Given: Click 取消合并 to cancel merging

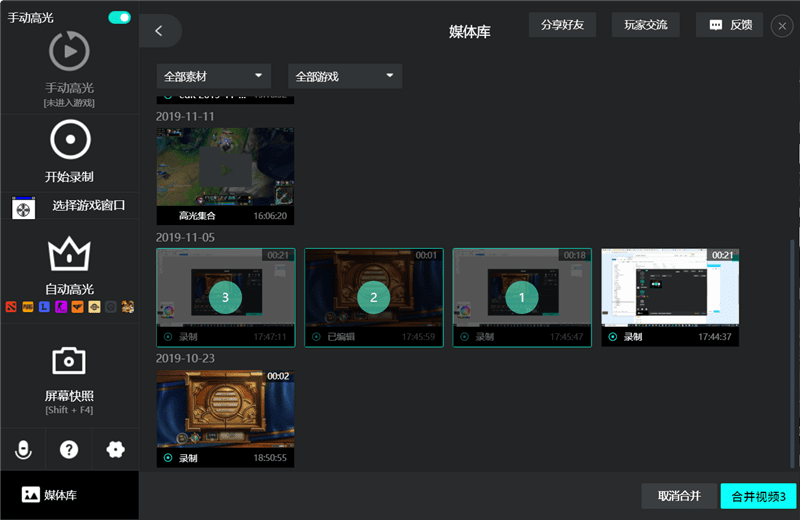Looking at the screenshot, I should pyautogui.click(x=679, y=496).
